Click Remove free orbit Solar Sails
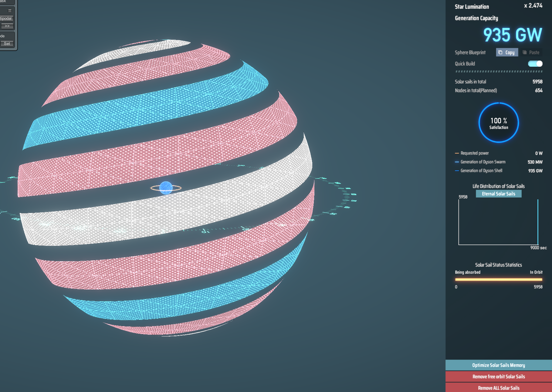 [x=499, y=377]
